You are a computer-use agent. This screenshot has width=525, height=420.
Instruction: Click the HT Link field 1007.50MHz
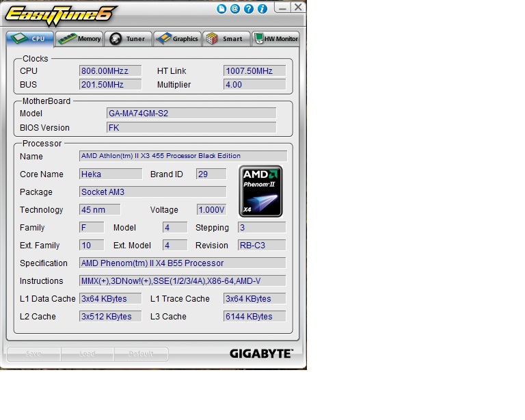coord(255,71)
